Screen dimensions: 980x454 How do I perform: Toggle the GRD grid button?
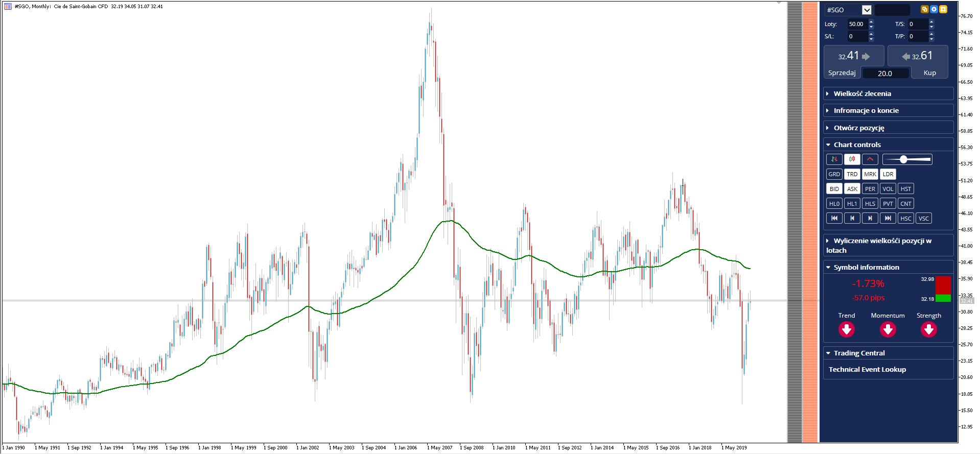[834, 174]
